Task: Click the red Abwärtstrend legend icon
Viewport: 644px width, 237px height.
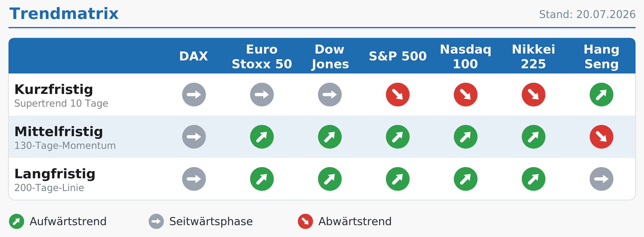Action: [305, 221]
